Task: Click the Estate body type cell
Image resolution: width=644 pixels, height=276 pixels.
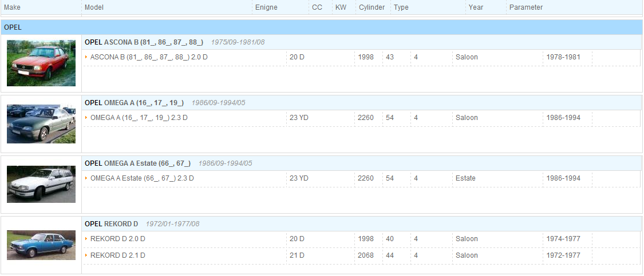Action: pyautogui.click(x=465, y=178)
